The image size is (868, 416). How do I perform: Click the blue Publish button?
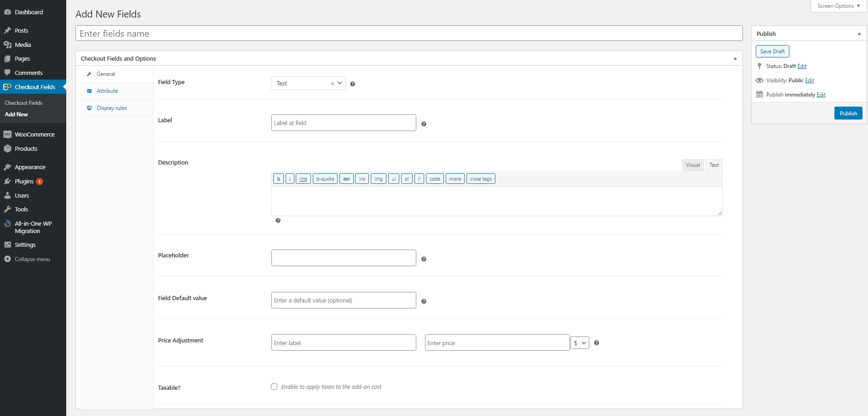click(x=848, y=114)
